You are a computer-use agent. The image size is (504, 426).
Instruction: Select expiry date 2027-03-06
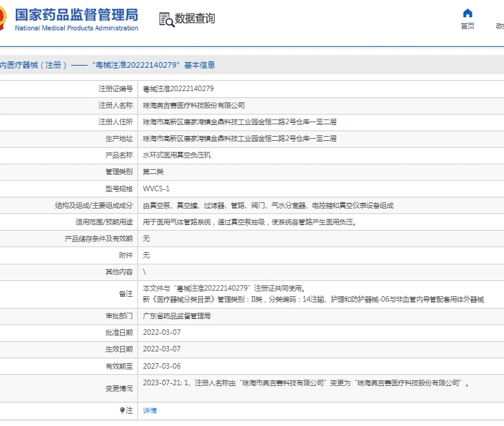pos(162,366)
